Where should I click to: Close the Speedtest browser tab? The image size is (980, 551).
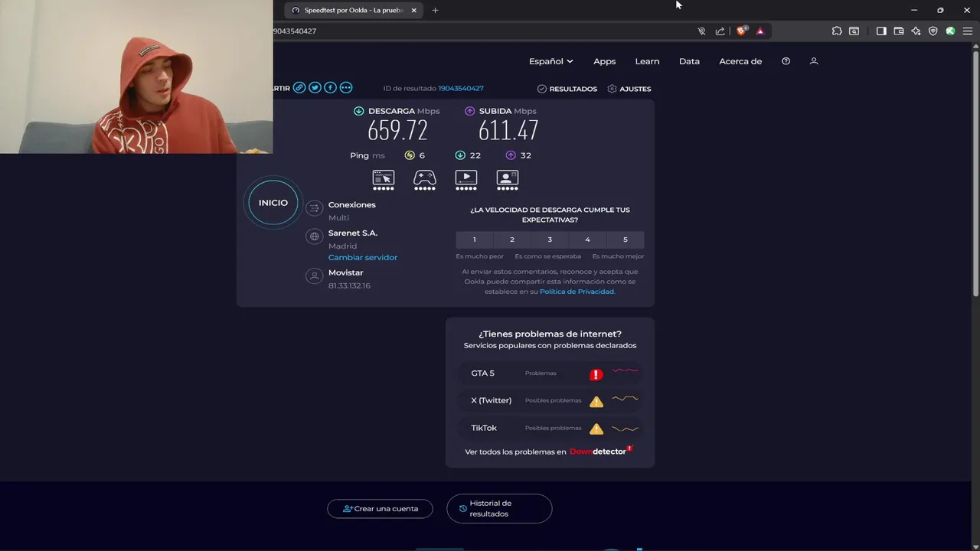tap(414, 10)
